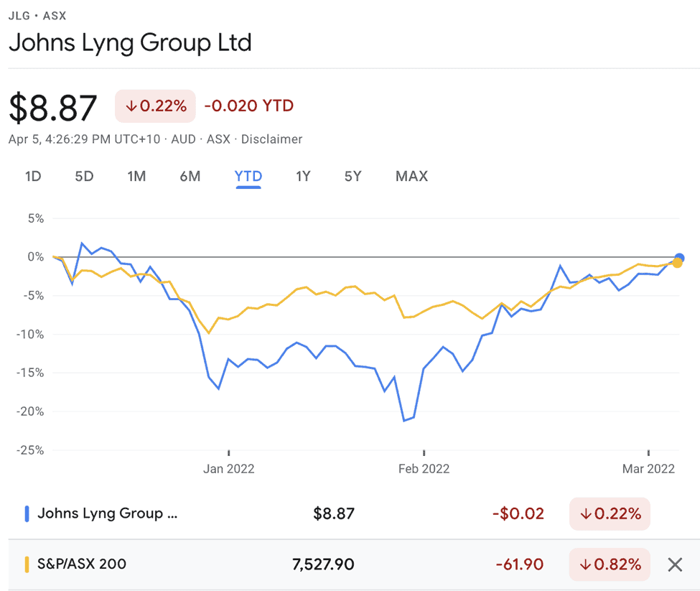Viewport: 700px width, 591px height.
Task: Click the -$0.02 change in Johns Lyng row
Action: click(x=518, y=513)
